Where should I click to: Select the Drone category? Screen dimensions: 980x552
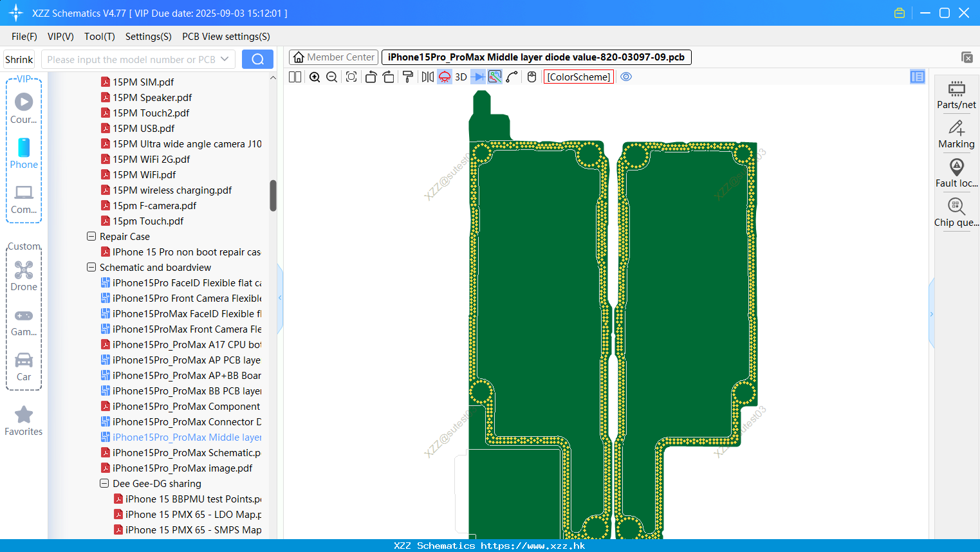[x=24, y=276]
